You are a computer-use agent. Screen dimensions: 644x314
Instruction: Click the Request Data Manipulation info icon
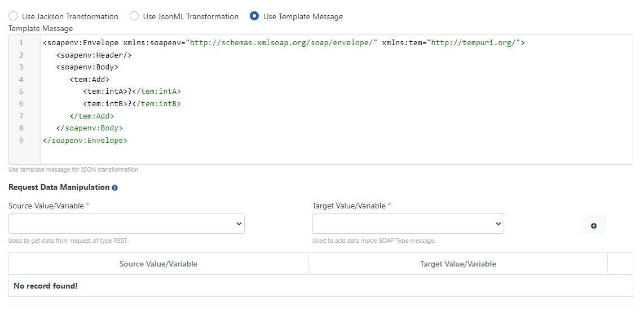pos(115,187)
